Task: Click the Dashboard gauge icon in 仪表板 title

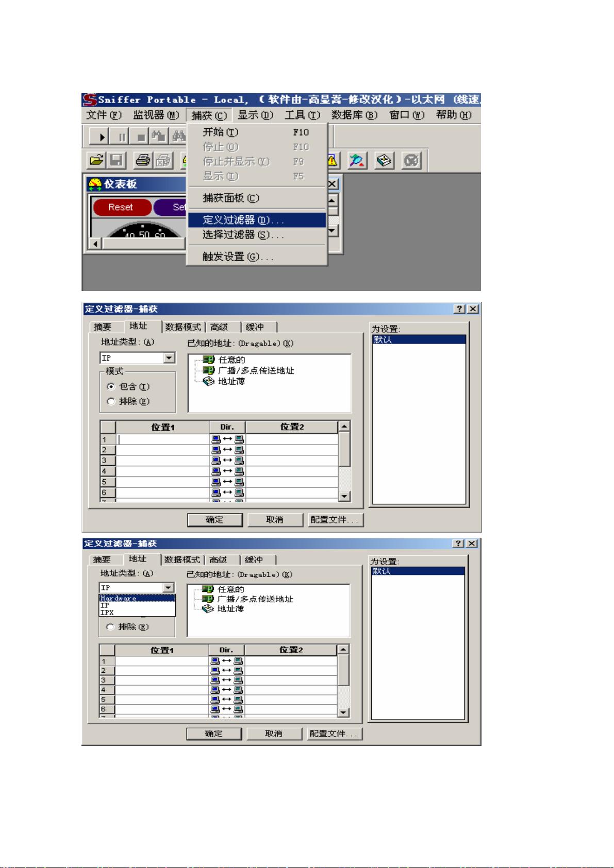Action: [x=94, y=184]
